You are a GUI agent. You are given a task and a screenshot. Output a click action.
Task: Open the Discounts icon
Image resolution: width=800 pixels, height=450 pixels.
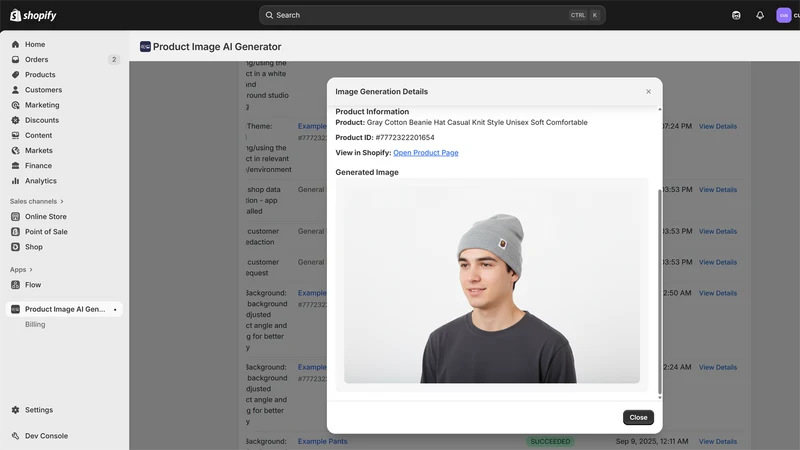[x=15, y=120]
